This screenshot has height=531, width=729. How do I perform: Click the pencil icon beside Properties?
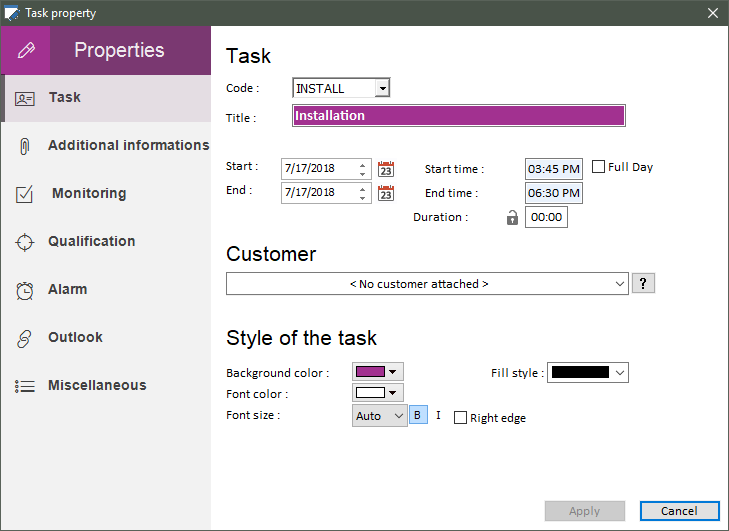pyautogui.click(x=26, y=50)
